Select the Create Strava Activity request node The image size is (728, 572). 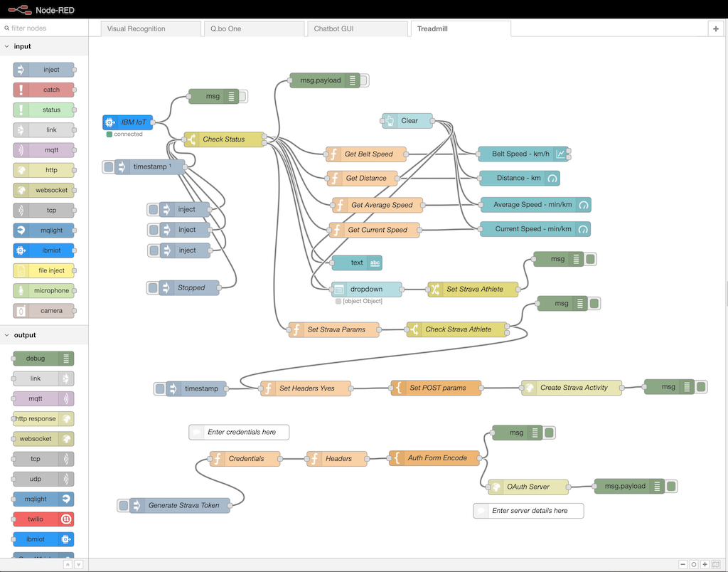pos(572,388)
